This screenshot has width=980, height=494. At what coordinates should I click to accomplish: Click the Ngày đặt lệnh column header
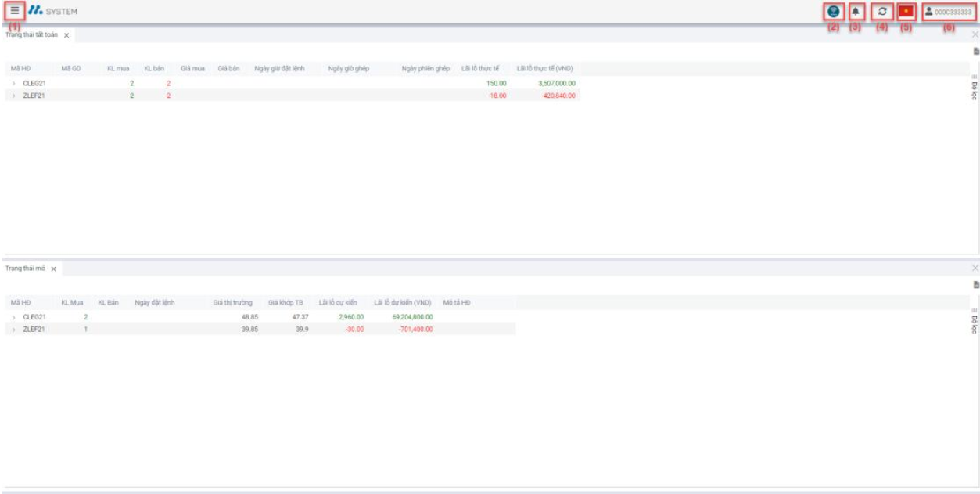click(x=154, y=302)
